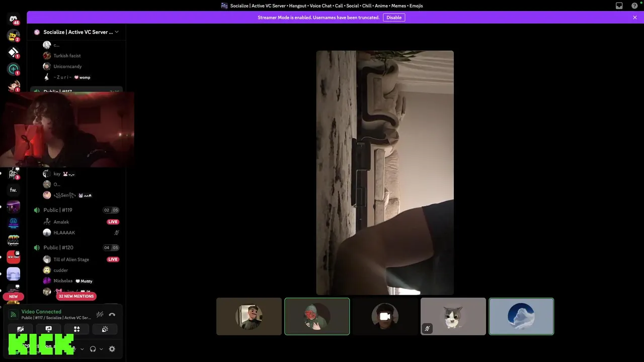Open the white diamond logo server
The height and width of the screenshot is (362, 644).
point(14,52)
